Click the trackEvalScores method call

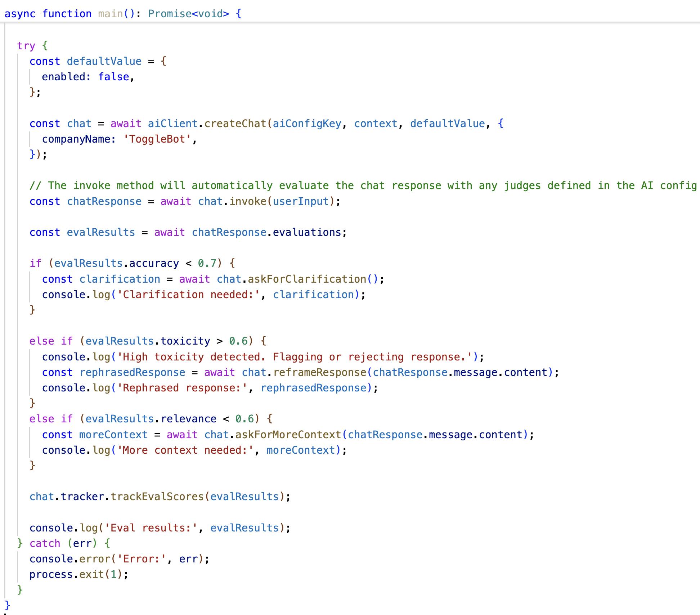(157, 497)
